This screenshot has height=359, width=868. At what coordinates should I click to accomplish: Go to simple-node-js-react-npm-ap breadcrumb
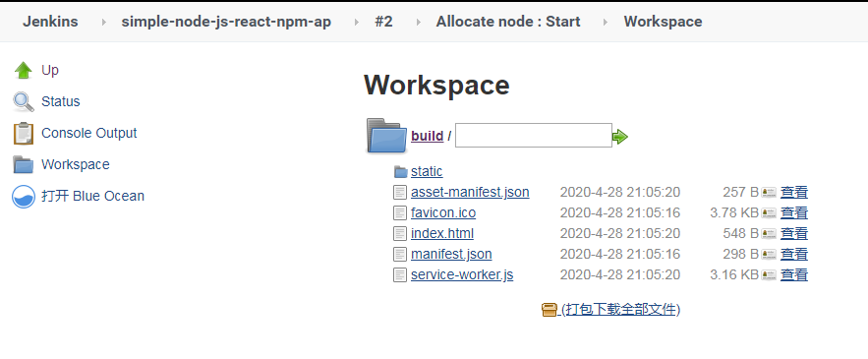[226, 22]
